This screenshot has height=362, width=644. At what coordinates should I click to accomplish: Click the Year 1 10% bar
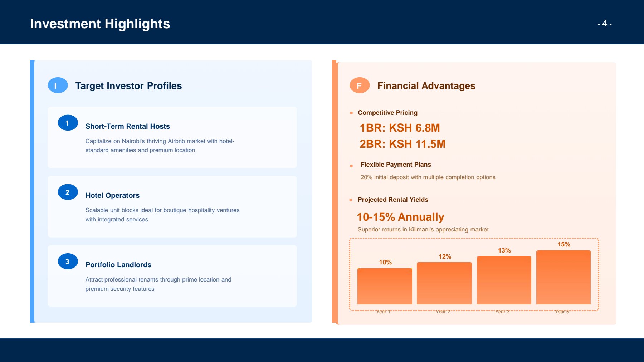[x=385, y=286]
